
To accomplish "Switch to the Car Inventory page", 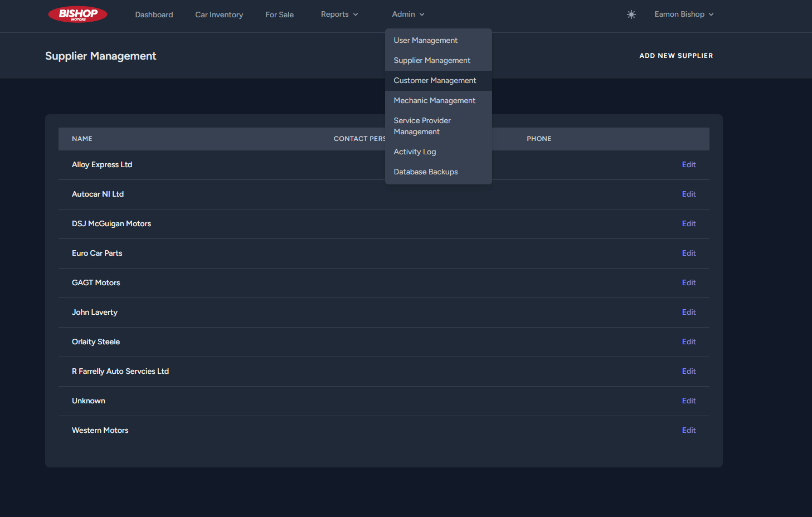I will pyautogui.click(x=219, y=14).
